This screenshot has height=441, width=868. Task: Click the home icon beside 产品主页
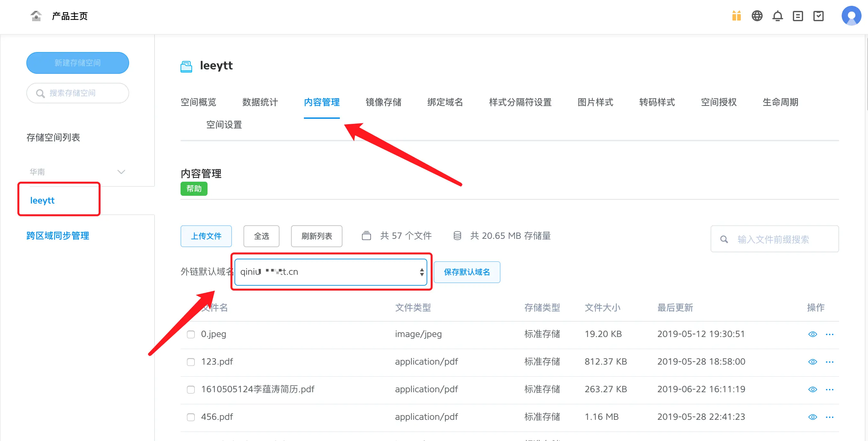click(36, 16)
